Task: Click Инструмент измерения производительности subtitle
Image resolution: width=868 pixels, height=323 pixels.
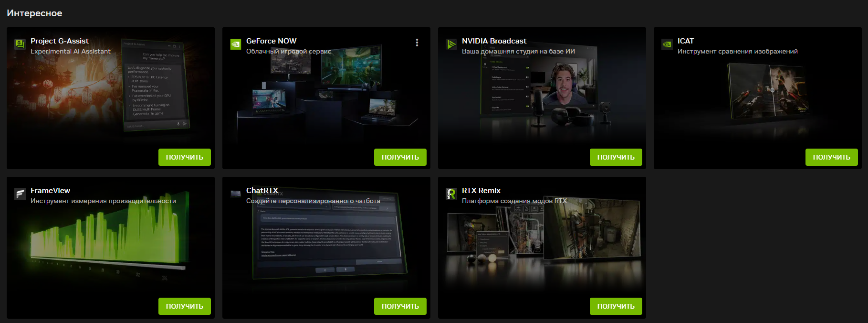Action: click(104, 201)
